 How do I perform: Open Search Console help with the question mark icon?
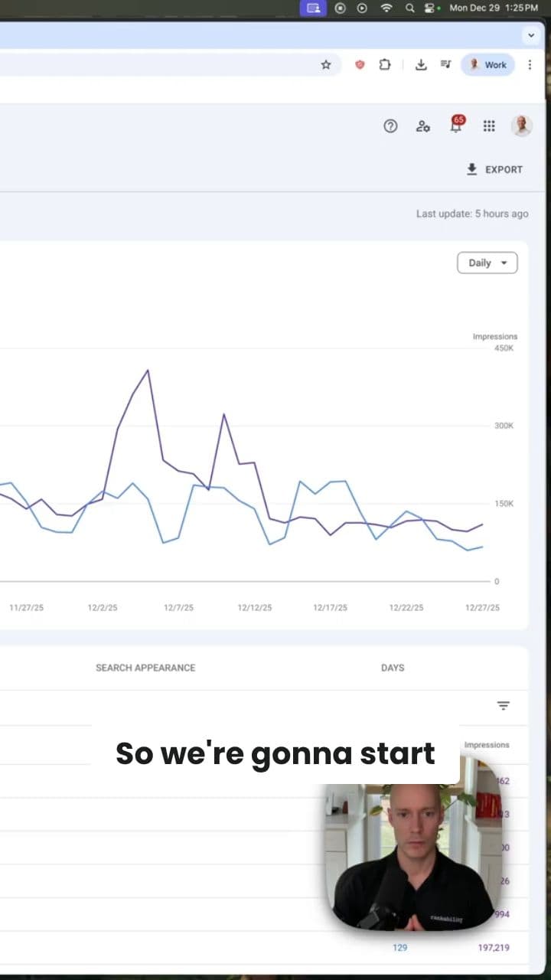tap(390, 126)
